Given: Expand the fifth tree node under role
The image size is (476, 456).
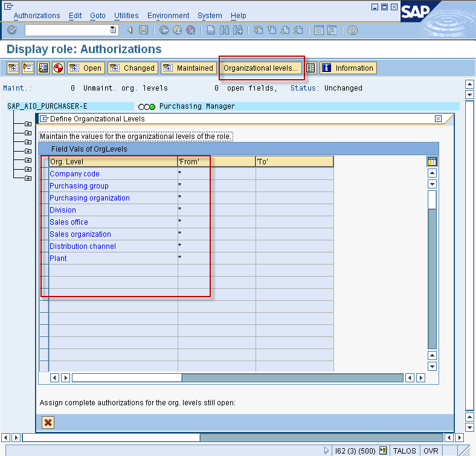Looking at the screenshot, I should (x=28, y=160).
